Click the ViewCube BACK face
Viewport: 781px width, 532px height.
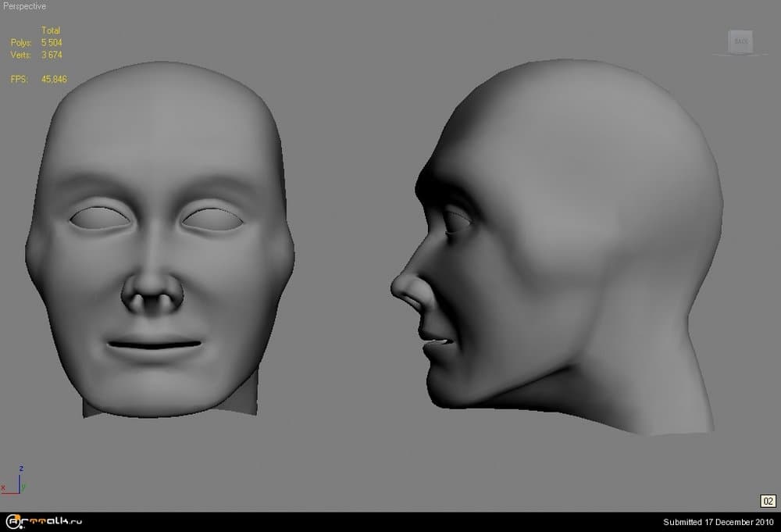(x=740, y=41)
